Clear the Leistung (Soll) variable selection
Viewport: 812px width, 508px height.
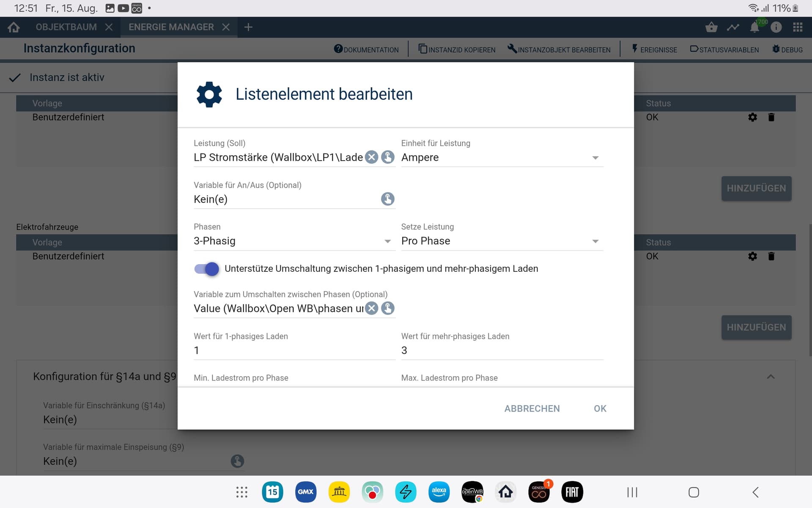coord(371,157)
